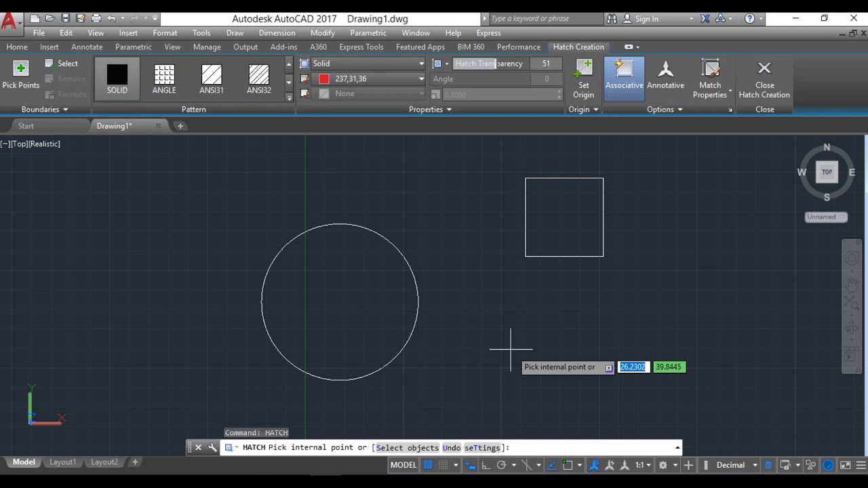
Task: Open the annotation scale 1:1 dropdown
Action: point(643,465)
